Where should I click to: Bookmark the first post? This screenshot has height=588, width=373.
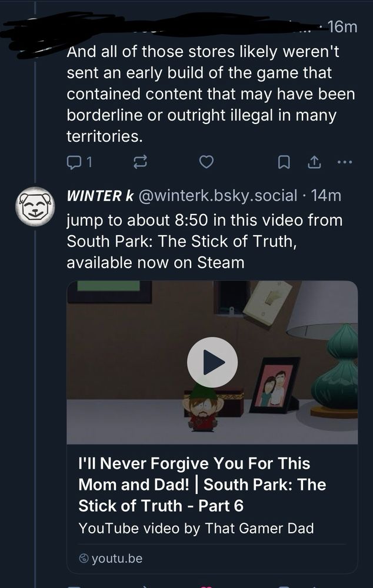284,163
